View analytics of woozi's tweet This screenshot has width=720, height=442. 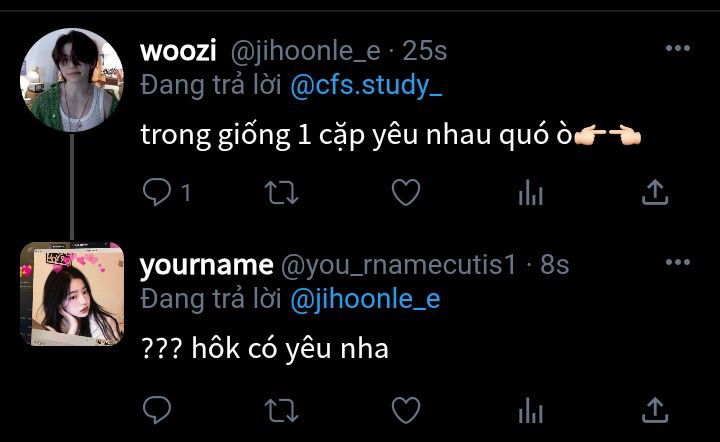(531, 192)
